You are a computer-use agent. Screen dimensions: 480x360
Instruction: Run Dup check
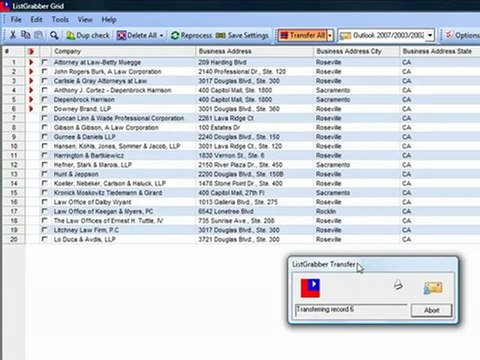click(88, 35)
